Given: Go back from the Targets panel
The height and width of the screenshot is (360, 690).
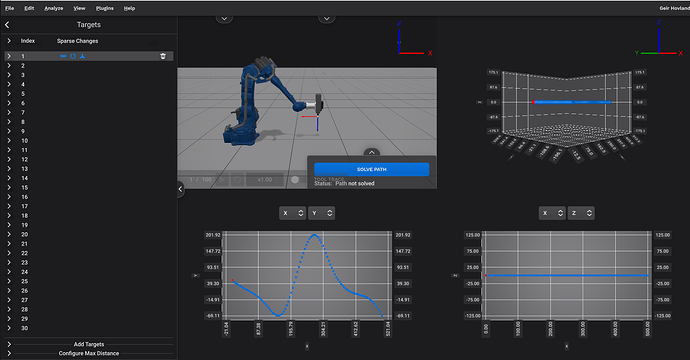Looking at the screenshot, I should coord(7,25).
